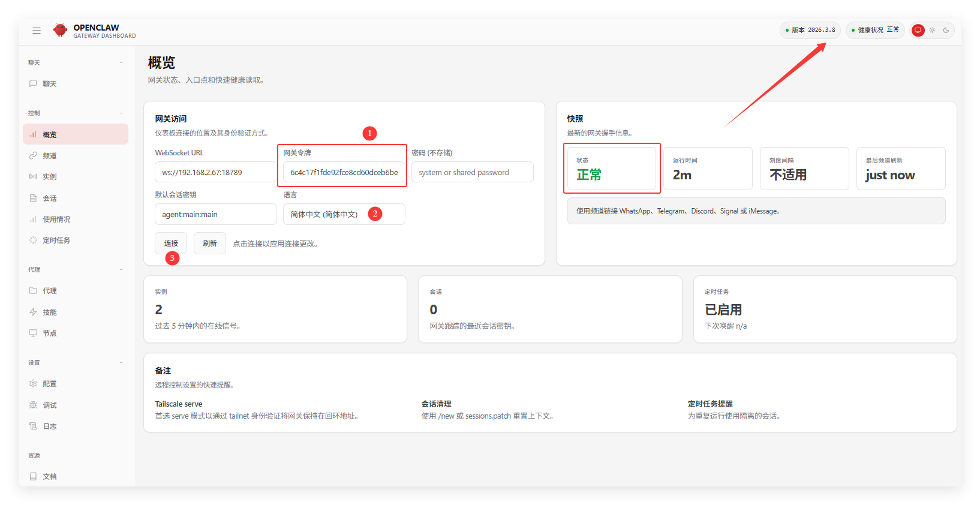This screenshot has height=505, width=980.
Task: Switch to dark theme moon icon
Action: click(x=946, y=30)
